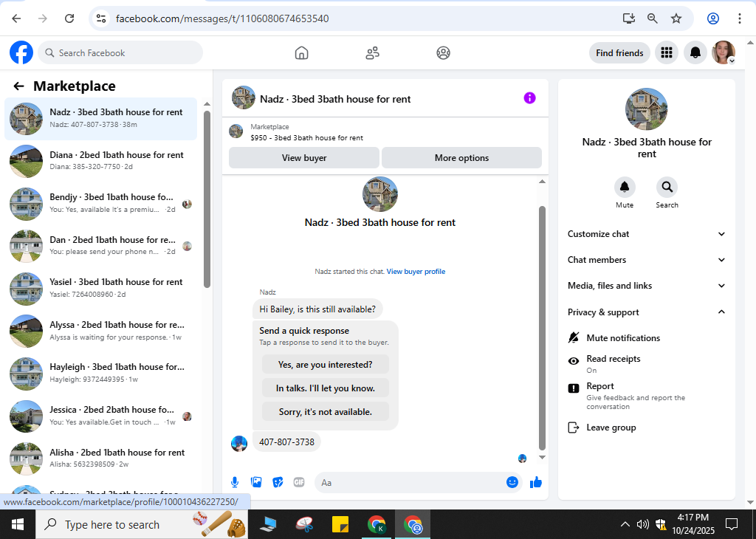This screenshot has width=756, height=539.
Task: Open the purple conversation info icon
Action: (529, 98)
